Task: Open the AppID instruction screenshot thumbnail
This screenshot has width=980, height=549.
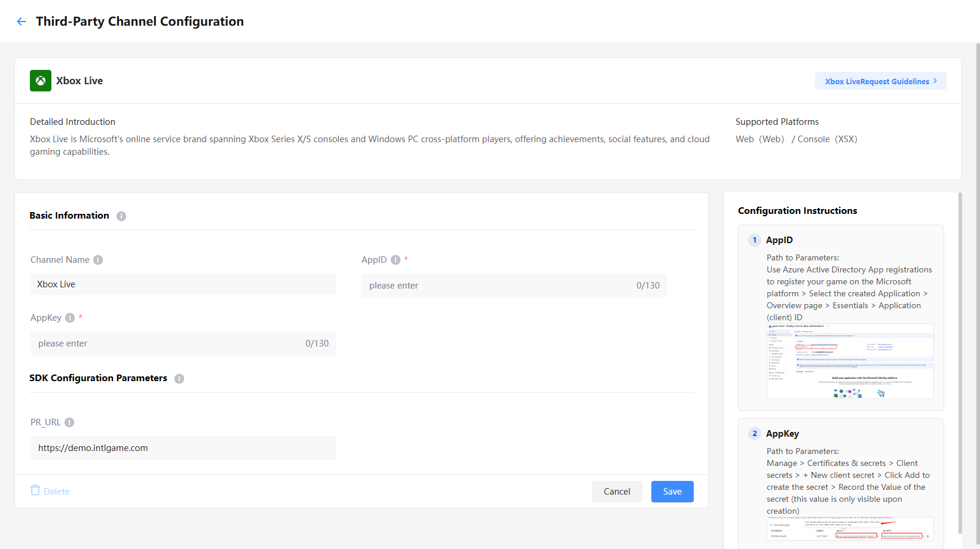Action: point(850,361)
